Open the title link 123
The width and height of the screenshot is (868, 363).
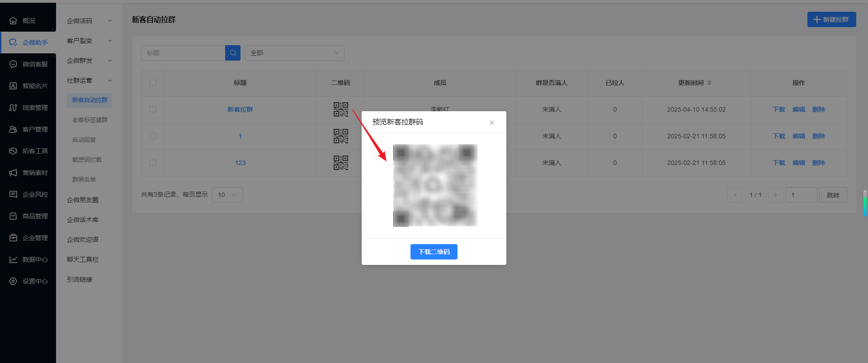[x=240, y=163]
